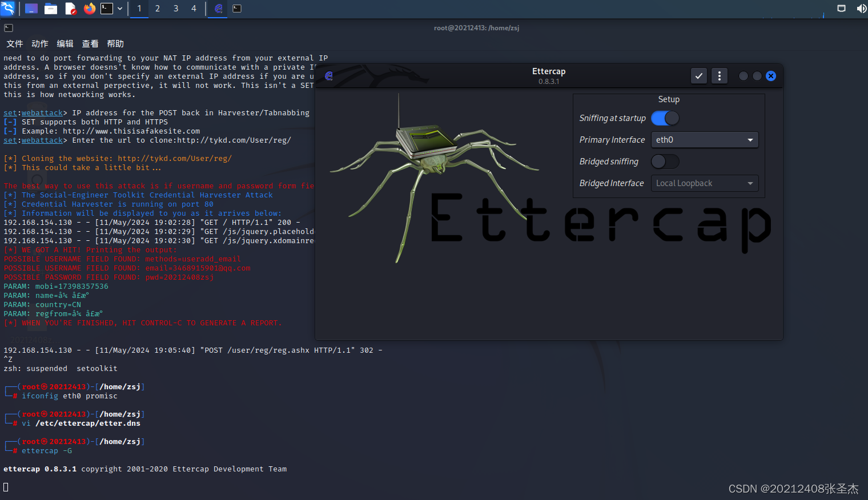Open the file manager in the top panel

coord(51,9)
